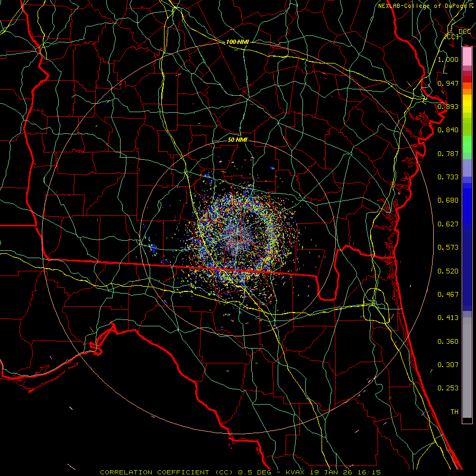Click the 50 NMI range ring label
The height and width of the screenshot is (476, 476).
237,140
